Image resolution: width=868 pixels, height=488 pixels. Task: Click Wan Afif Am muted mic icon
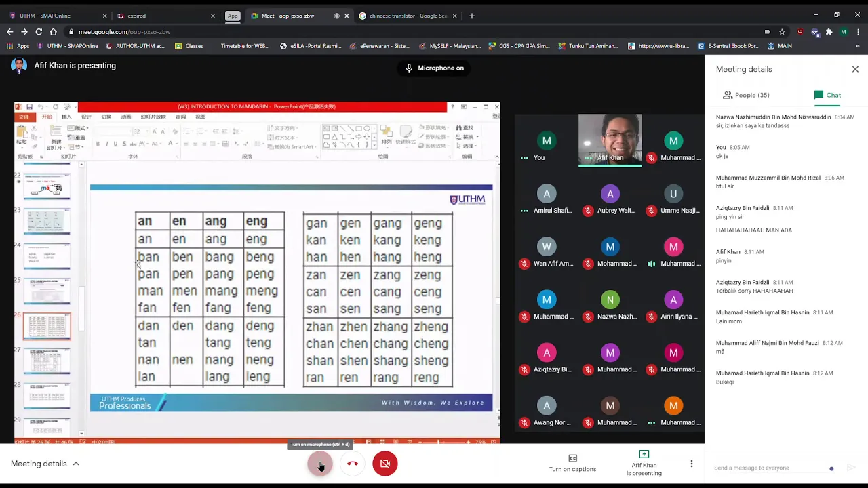(x=524, y=264)
